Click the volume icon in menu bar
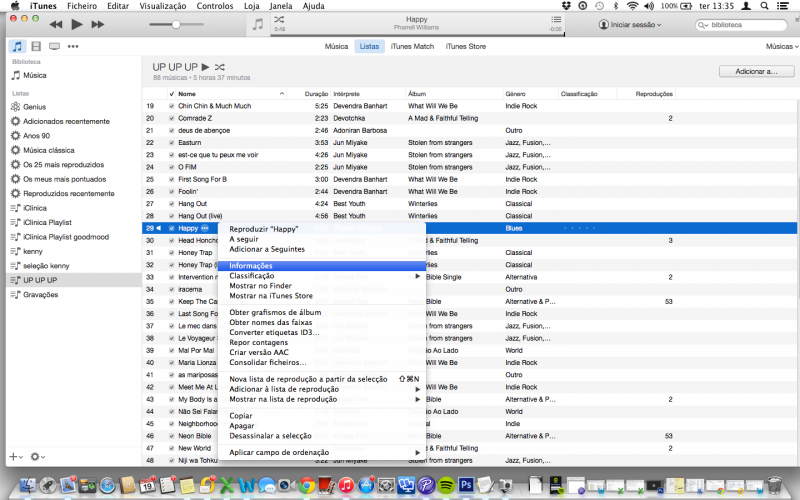This screenshot has width=800, height=500. (x=649, y=6)
